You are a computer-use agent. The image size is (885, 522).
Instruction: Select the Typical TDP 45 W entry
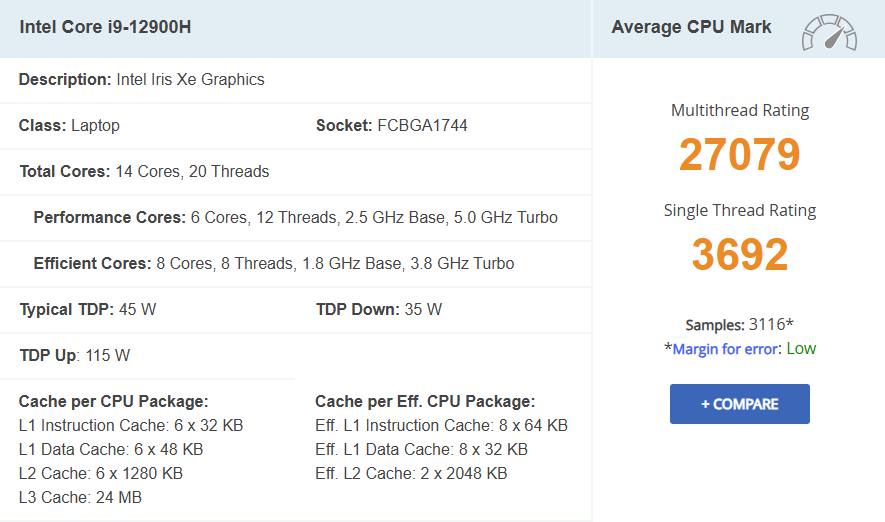(88, 310)
